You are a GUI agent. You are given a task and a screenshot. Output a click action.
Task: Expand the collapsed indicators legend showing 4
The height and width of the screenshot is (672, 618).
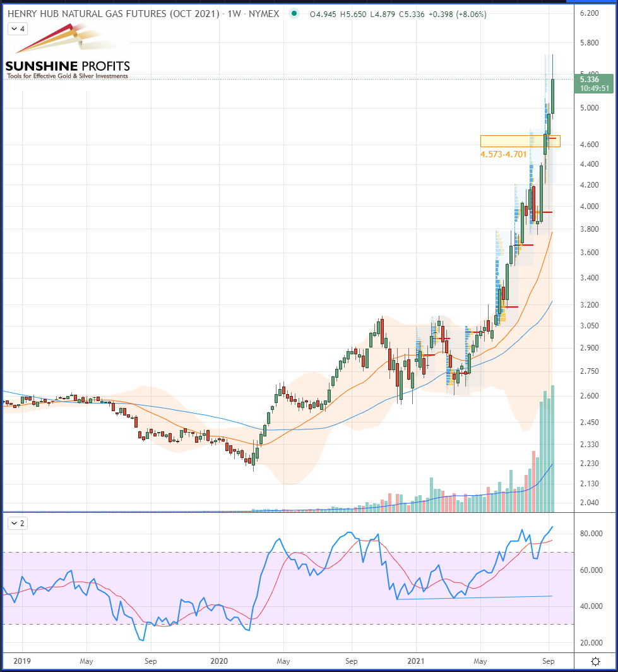(x=18, y=29)
